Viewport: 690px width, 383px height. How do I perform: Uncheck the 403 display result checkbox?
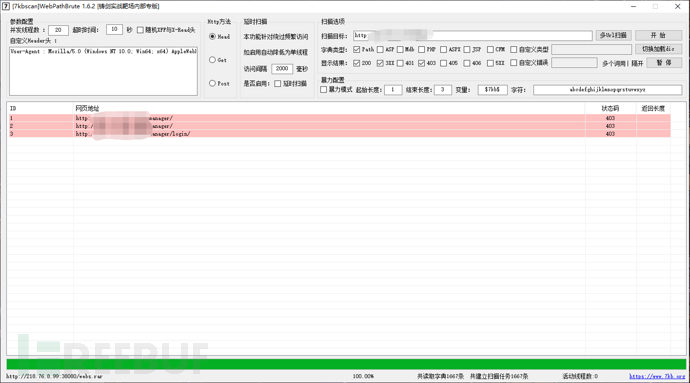tap(422, 63)
